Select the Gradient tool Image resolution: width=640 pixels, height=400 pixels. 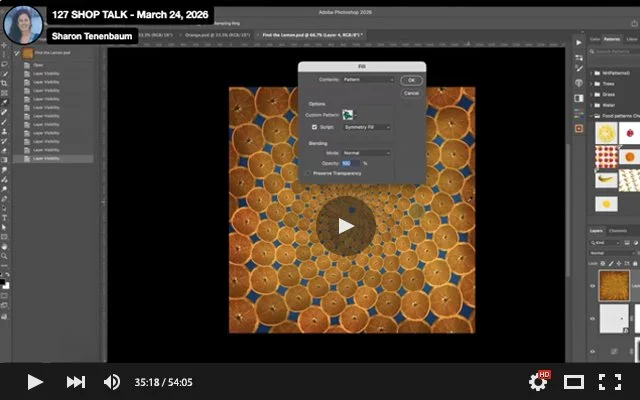pos(4,160)
